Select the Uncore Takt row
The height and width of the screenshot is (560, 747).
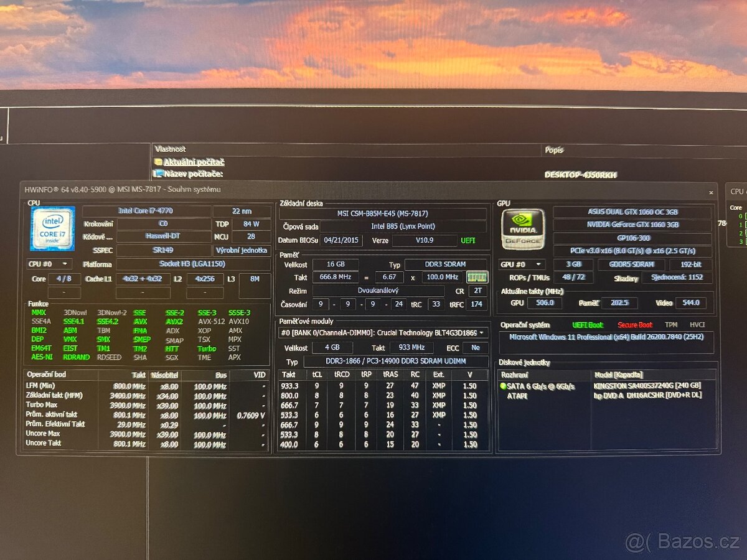click(x=147, y=444)
